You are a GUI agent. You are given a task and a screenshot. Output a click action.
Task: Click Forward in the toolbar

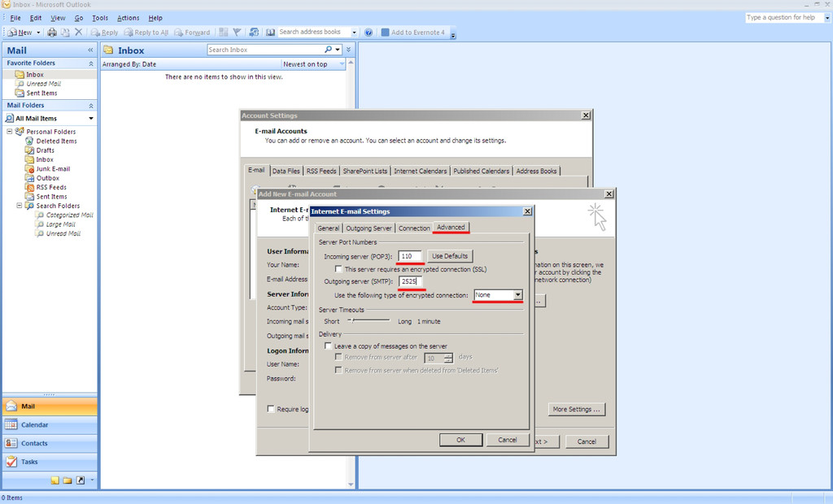click(192, 33)
